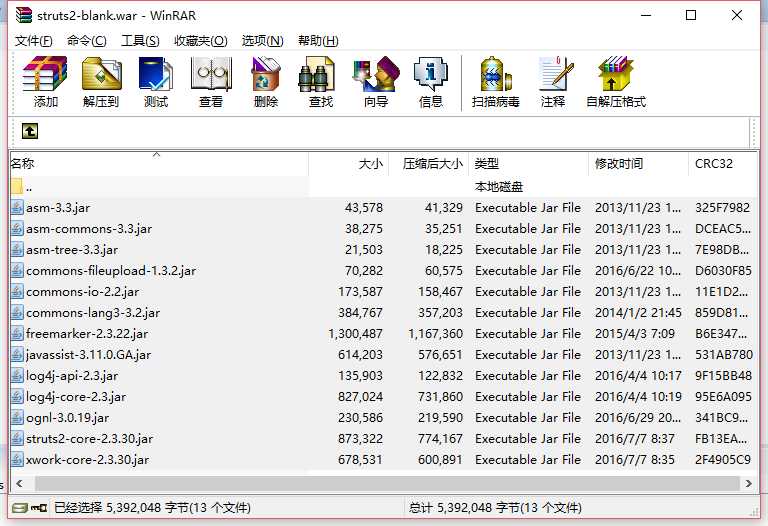Sort by 压缩后大小 column header
The width and height of the screenshot is (768, 526).
(x=429, y=164)
